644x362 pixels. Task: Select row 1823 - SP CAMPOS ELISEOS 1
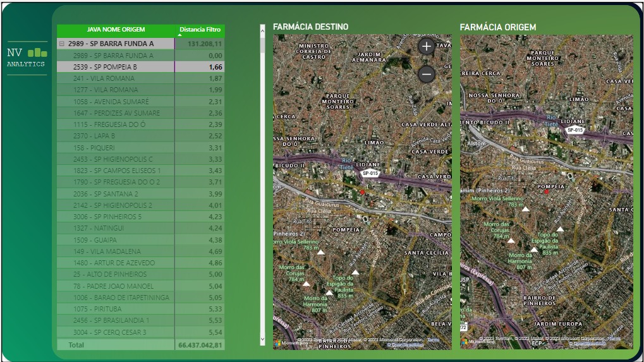tap(141, 171)
